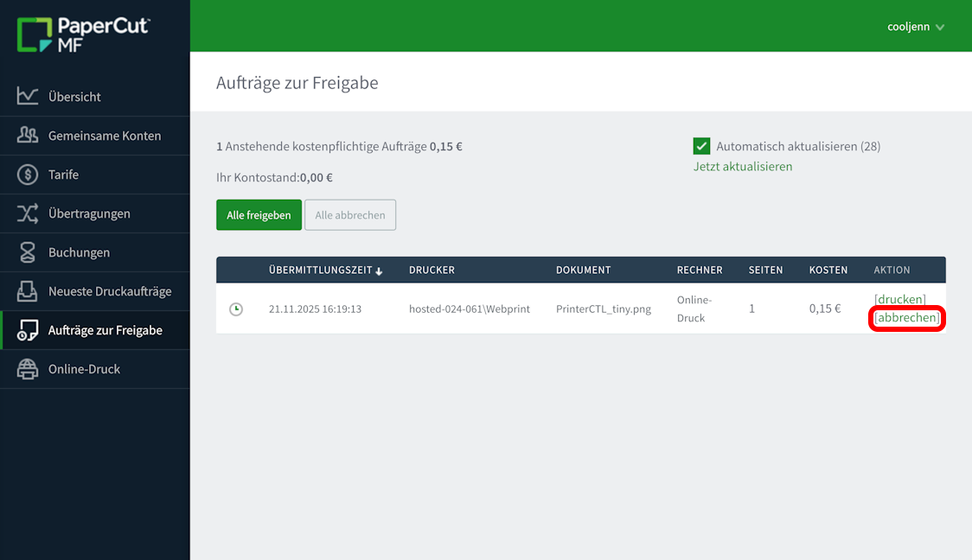Click the [drucken] action link
The width and height of the screenshot is (972, 560).
point(899,299)
